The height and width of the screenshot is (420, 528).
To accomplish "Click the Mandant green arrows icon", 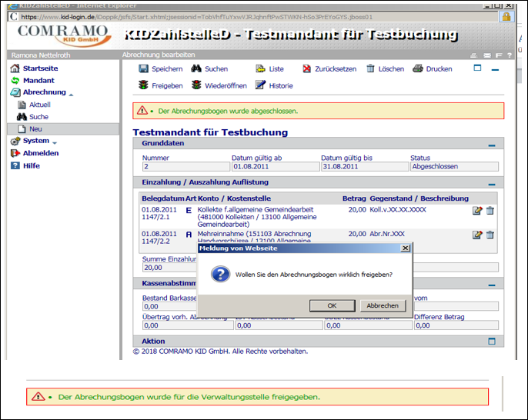I will click(15, 81).
